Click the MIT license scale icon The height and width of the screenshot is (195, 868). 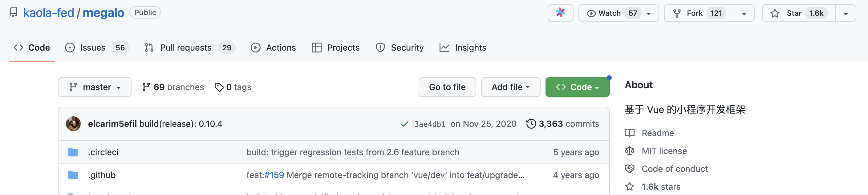click(x=629, y=151)
